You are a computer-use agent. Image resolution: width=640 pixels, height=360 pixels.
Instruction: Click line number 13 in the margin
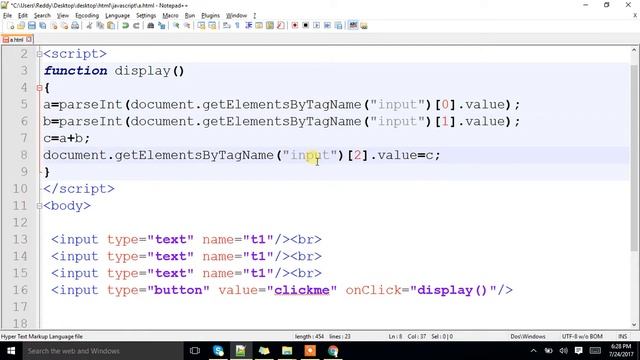pos(20,239)
